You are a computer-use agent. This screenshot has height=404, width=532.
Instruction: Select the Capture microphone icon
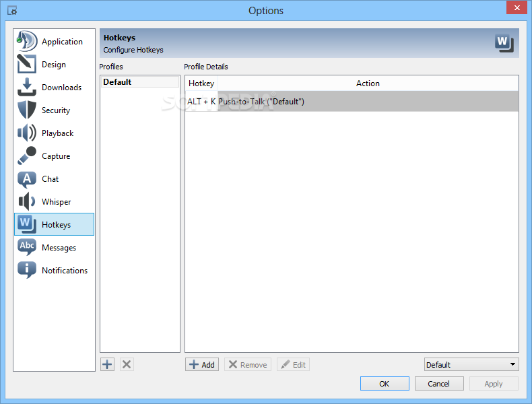(27, 156)
